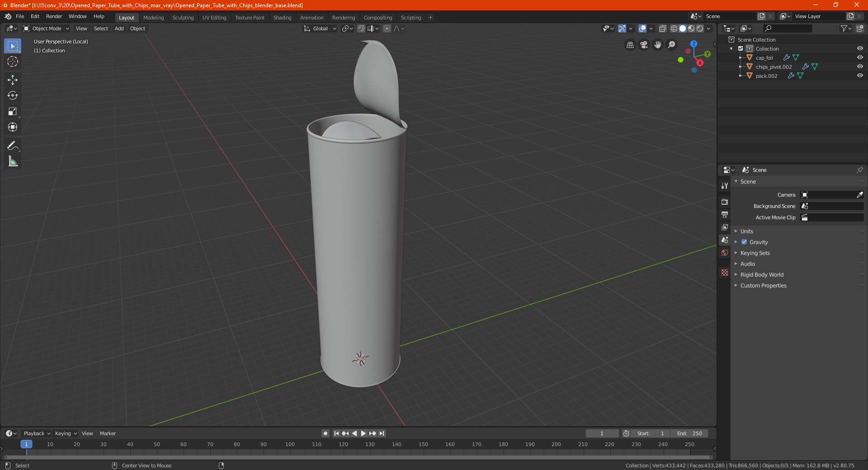Toggle auto keying record button

pyautogui.click(x=325, y=433)
